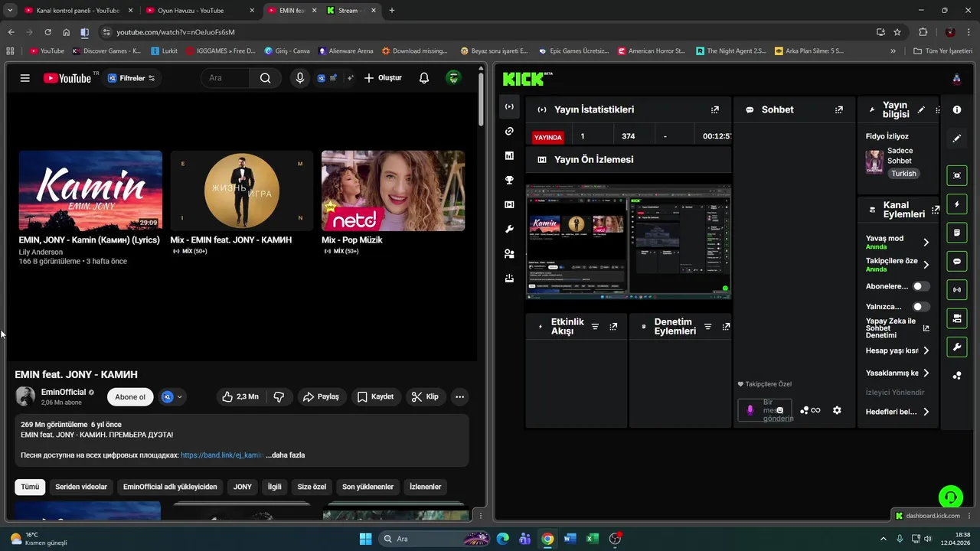
Task: Click the emoji icon in chat input
Action: click(x=780, y=410)
